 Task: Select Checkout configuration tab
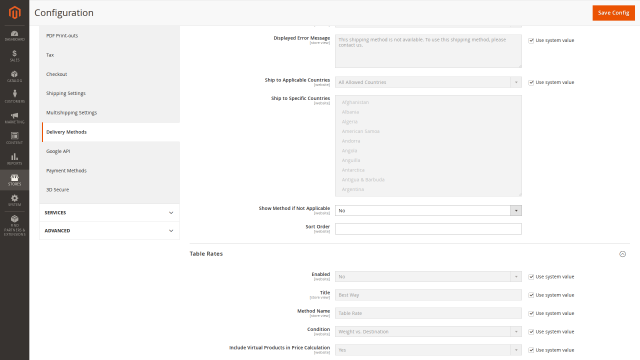click(x=110, y=74)
